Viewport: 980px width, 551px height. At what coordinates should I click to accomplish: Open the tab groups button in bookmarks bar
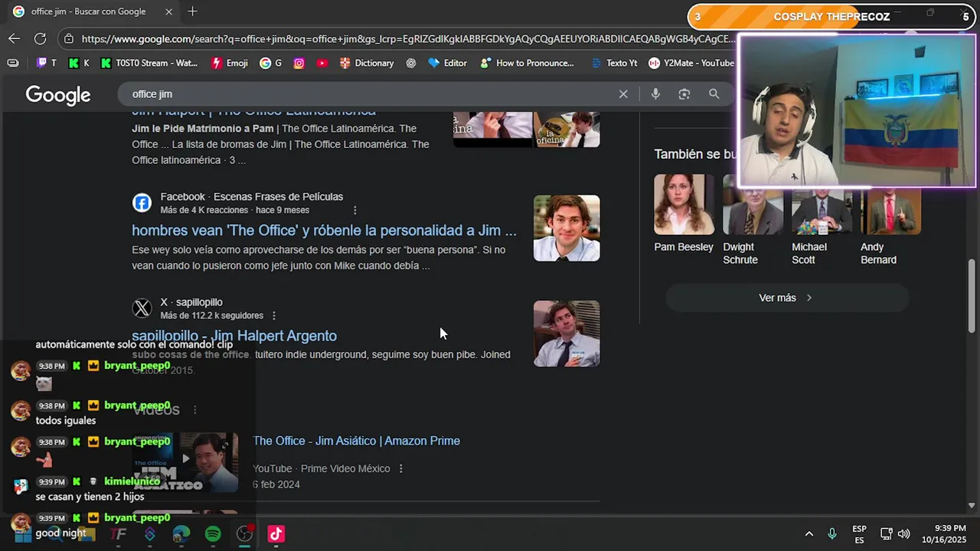pyautogui.click(x=13, y=63)
